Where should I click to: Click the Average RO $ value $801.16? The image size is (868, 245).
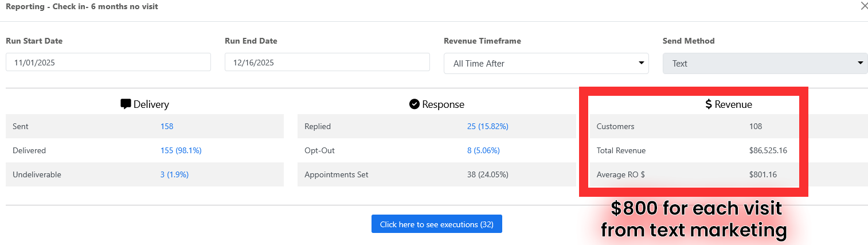763,174
